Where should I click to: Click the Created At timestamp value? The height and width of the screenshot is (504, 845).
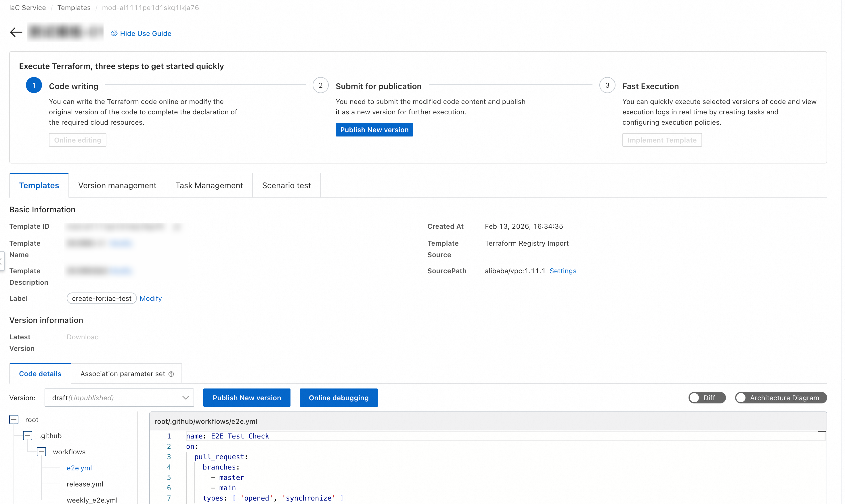pyautogui.click(x=524, y=226)
